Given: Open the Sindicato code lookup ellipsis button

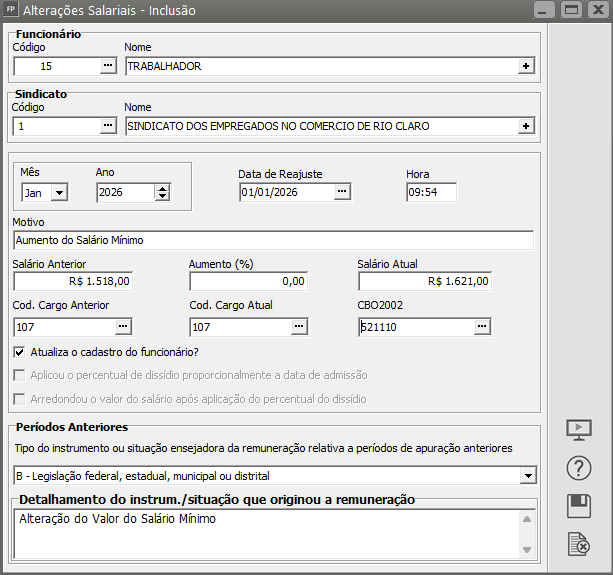Looking at the screenshot, I should (108, 126).
